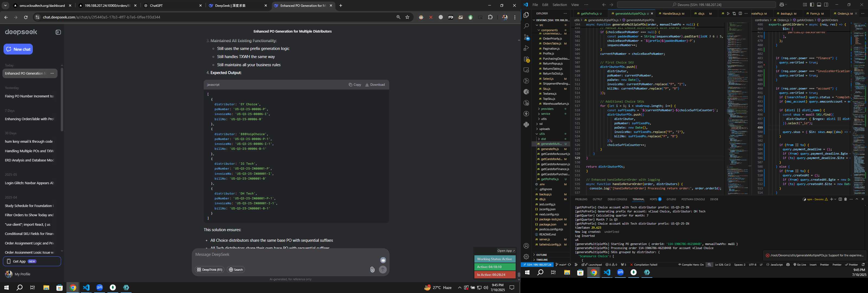868x293 pixels.
Task: Expand the OUTLINE section
Action: tap(551, 255)
